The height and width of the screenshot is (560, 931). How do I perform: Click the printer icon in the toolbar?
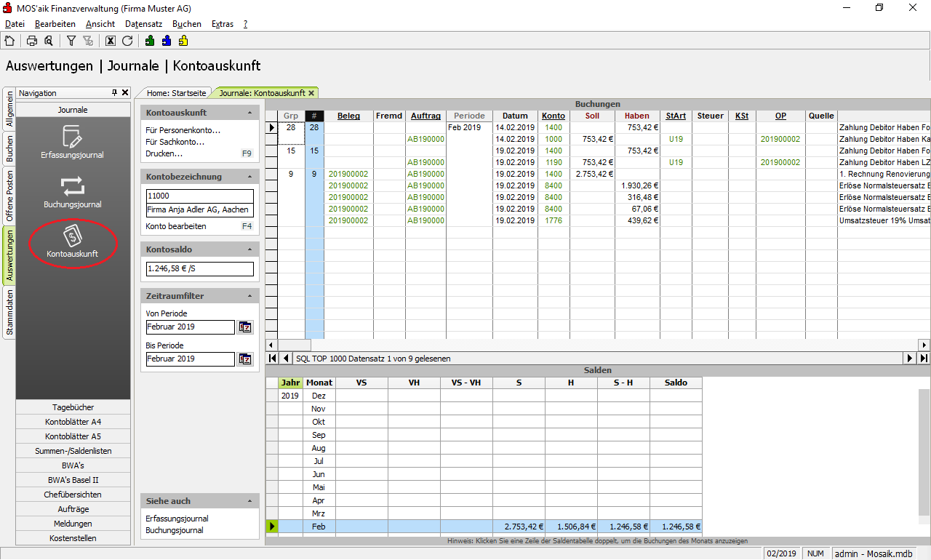click(32, 41)
